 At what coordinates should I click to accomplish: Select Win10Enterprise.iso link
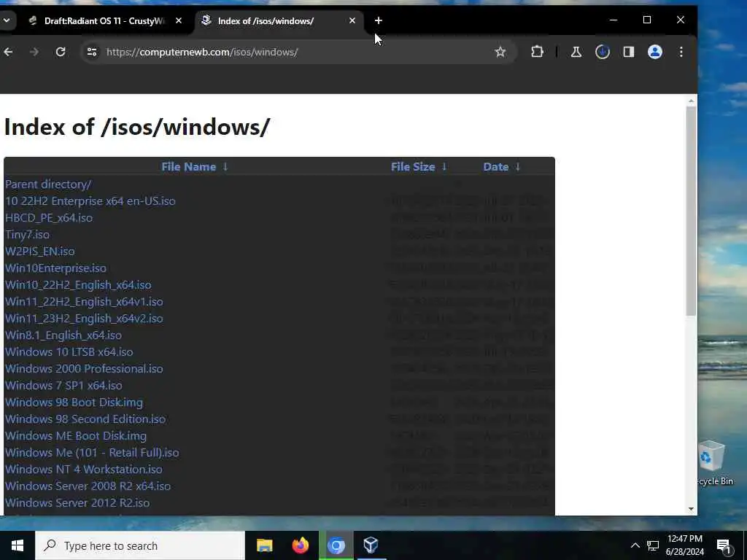click(55, 268)
